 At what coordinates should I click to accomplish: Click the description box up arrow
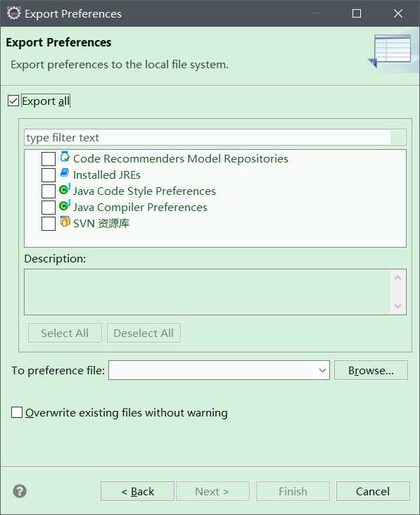pyautogui.click(x=397, y=278)
